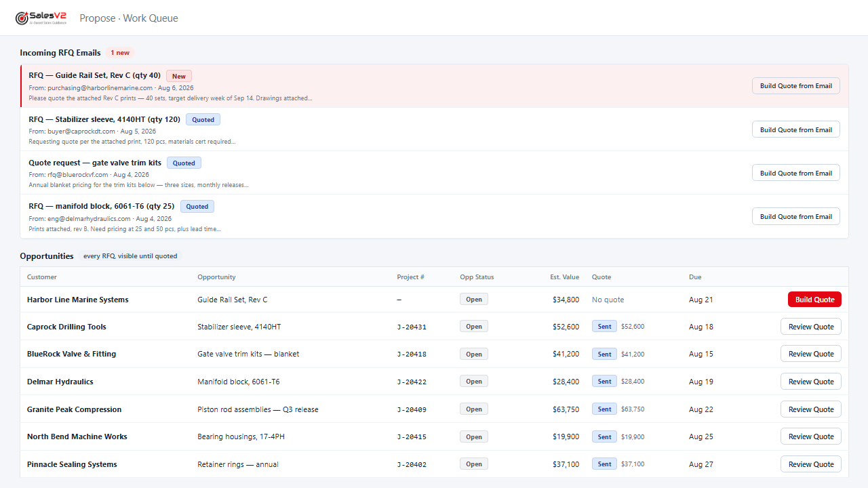The width and height of the screenshot is (868, 488).
Task: Click the 'No quote' text for Harbor Line
Action: point(608,300)
